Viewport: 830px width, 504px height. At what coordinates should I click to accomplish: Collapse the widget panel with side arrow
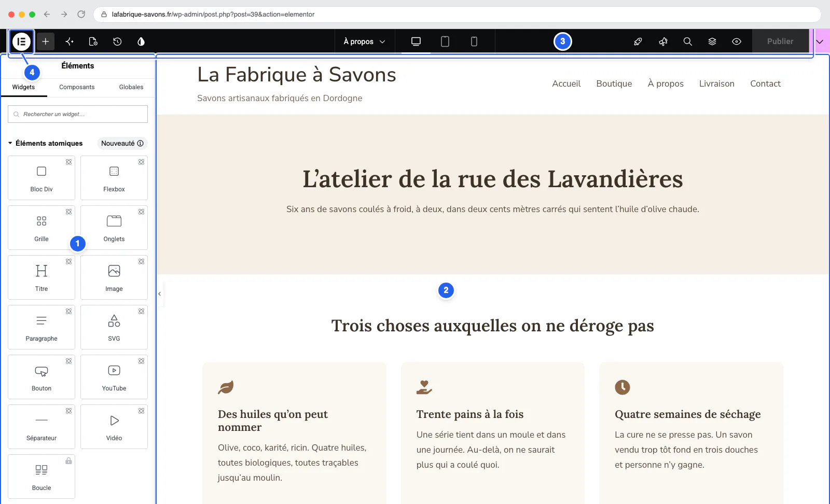coord(160,294)
